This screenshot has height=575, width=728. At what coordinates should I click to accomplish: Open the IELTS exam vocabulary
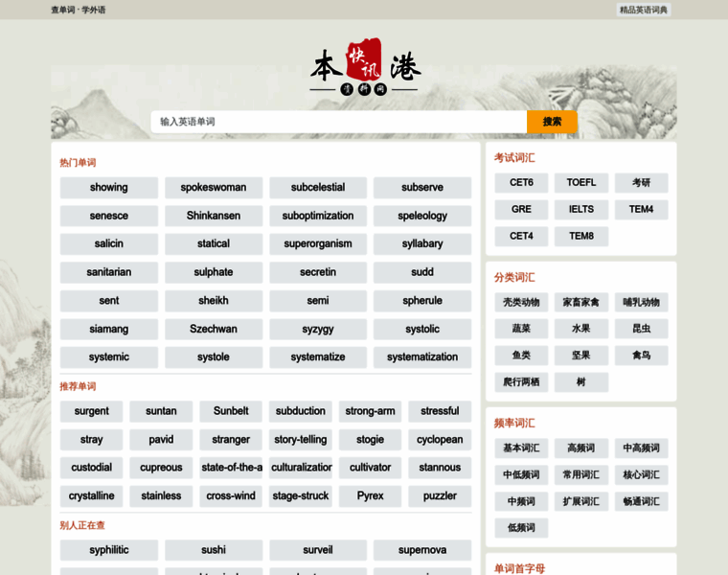pyautogui.click(x=581, y=210)
